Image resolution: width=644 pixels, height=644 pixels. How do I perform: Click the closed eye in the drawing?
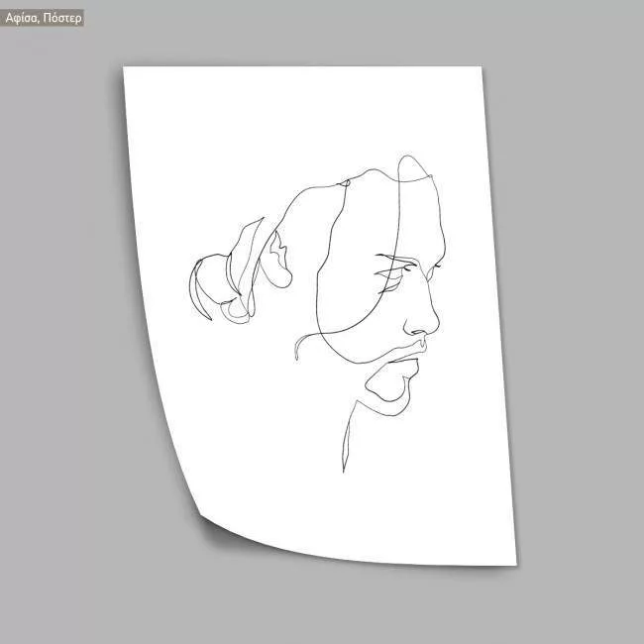tap(394, 270)
